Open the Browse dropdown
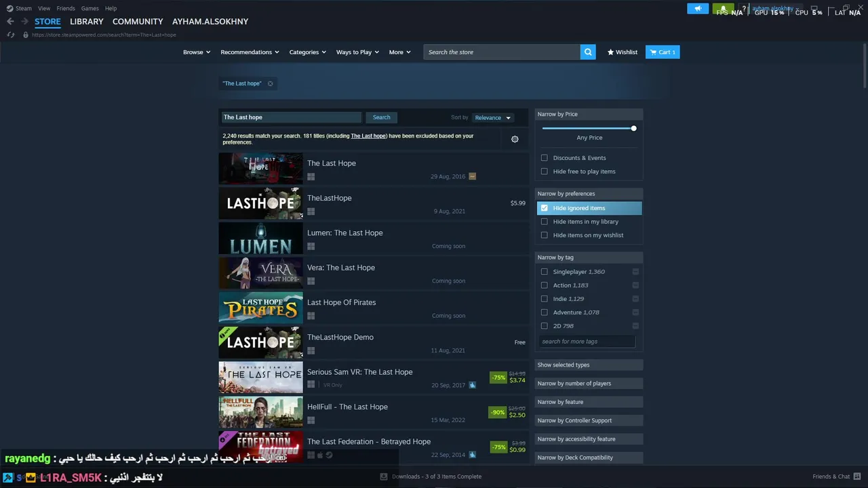Viewport: 868px width, 488px height. click(x=197, y=52)
